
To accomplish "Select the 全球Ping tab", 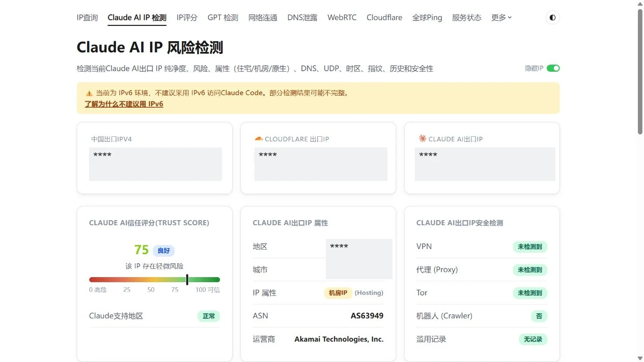I will (x=427, y=18).
